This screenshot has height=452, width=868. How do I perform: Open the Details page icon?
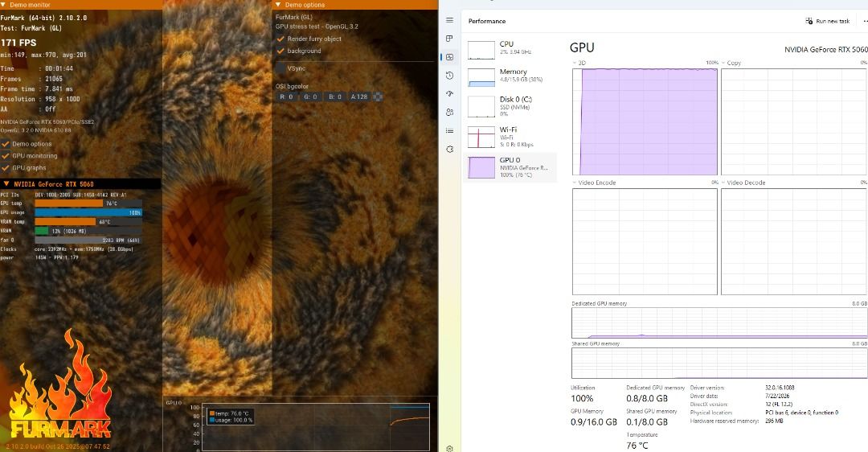(x=449, y=131)
